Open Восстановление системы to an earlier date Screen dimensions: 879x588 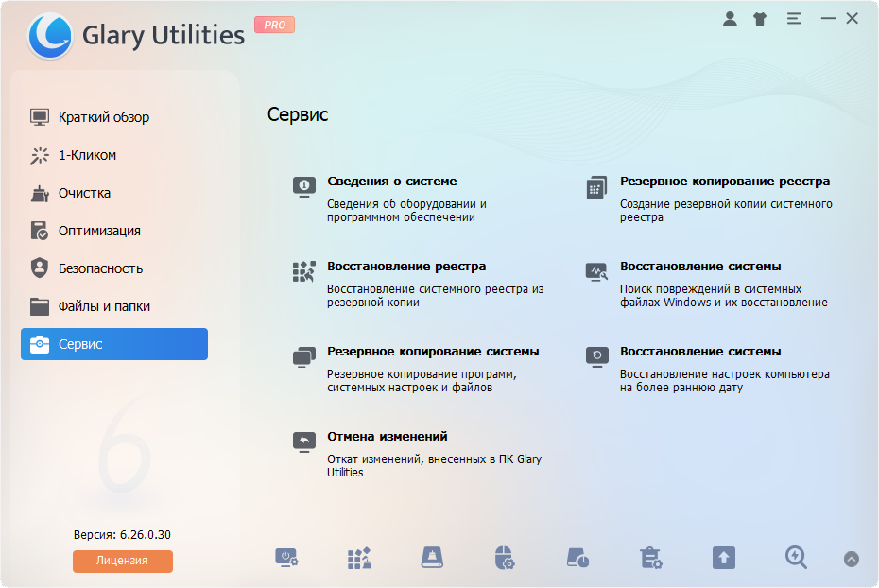coord(700,352)
